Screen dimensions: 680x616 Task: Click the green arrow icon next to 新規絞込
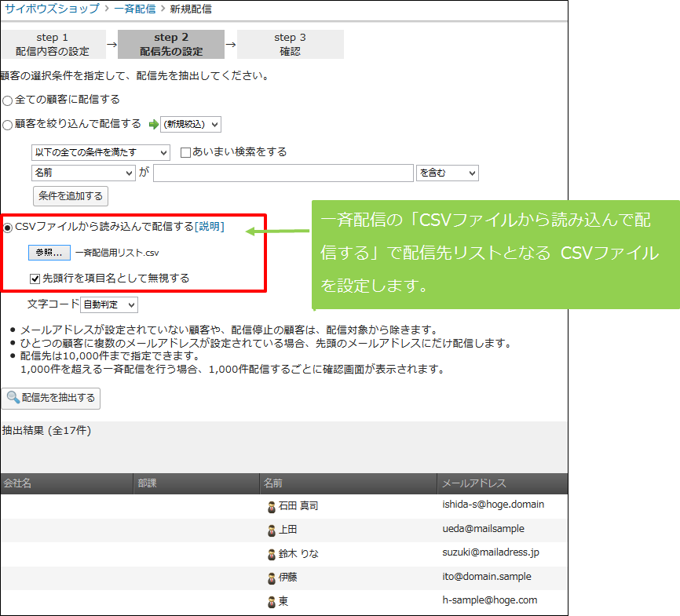pos(154,125)
